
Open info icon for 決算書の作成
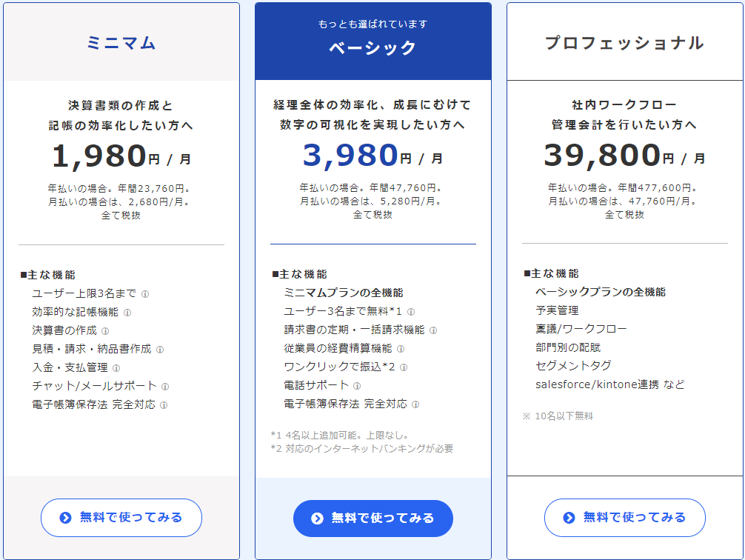[x=105, y=331]
